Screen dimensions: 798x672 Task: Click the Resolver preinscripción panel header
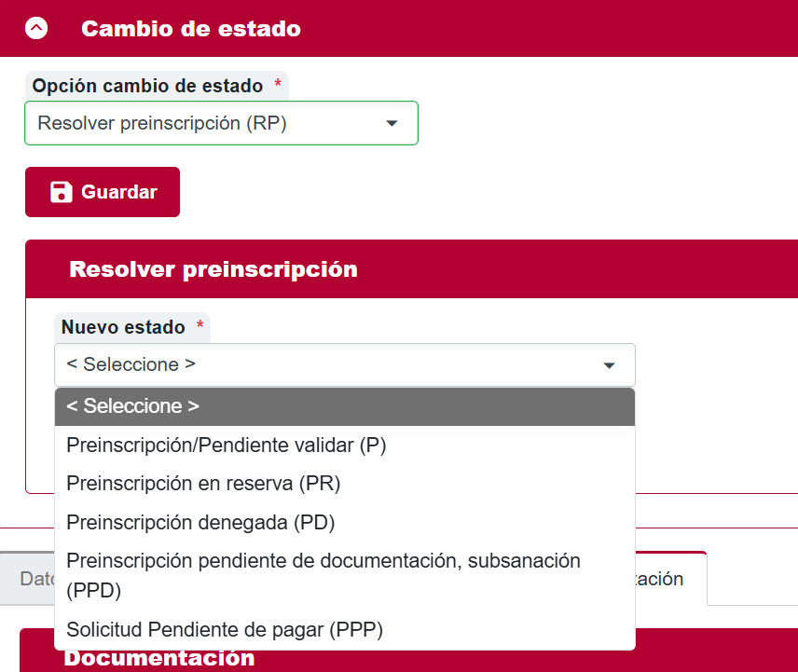(213, 269)
